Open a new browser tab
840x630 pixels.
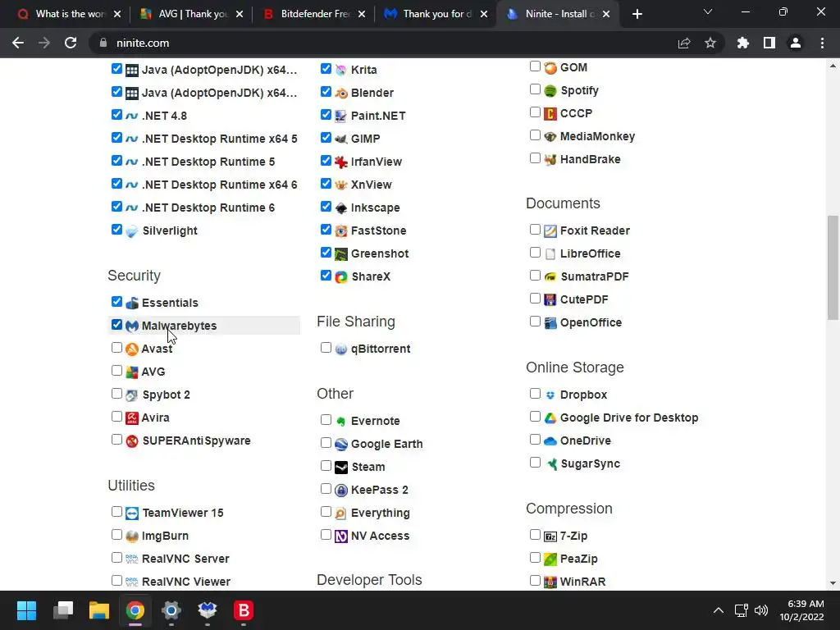tap(637, 15)
